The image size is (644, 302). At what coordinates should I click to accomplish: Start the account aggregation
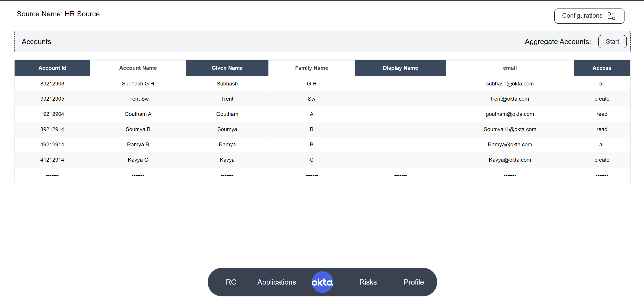(612, 41)
